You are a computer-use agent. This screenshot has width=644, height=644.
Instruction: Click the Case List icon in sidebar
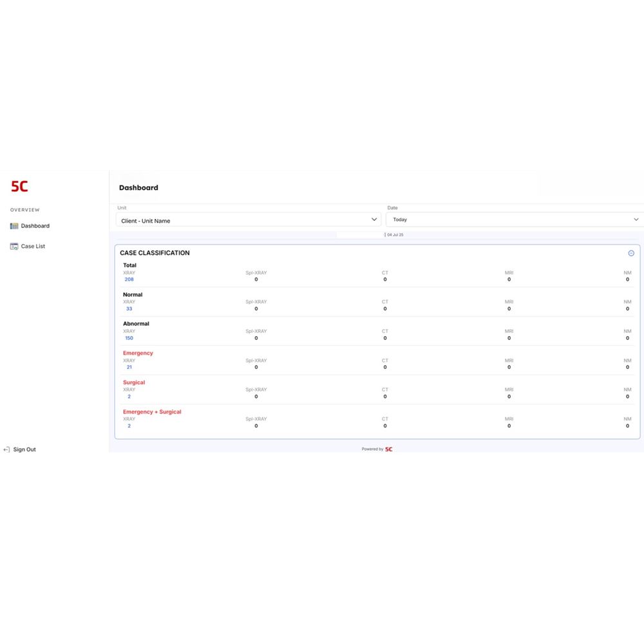(x=14, y=247)
